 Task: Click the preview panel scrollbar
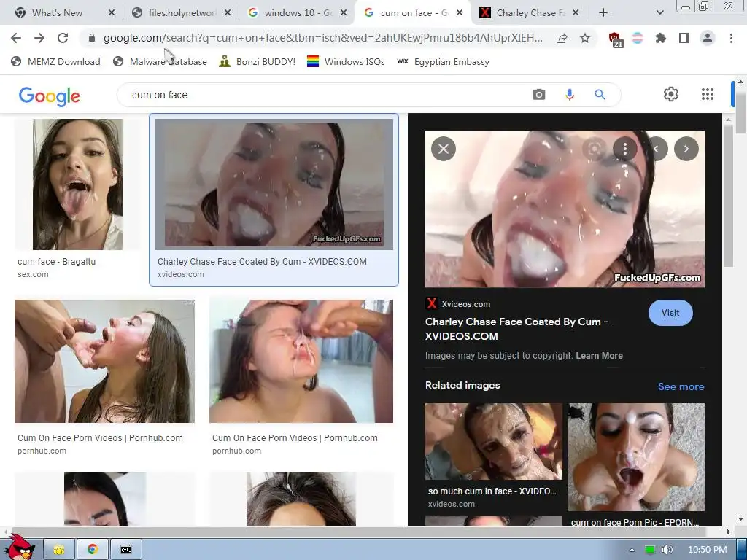pyautogui.click(x=728, y=195)
